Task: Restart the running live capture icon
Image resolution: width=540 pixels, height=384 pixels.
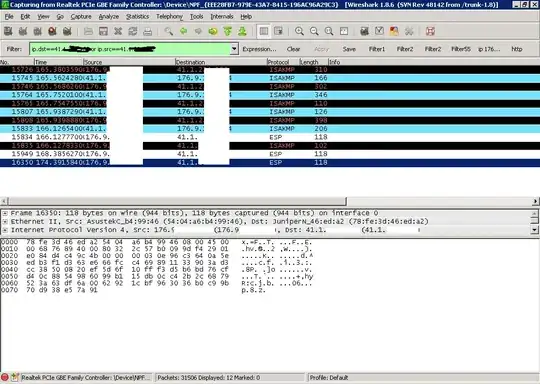Action: point(67,31)
